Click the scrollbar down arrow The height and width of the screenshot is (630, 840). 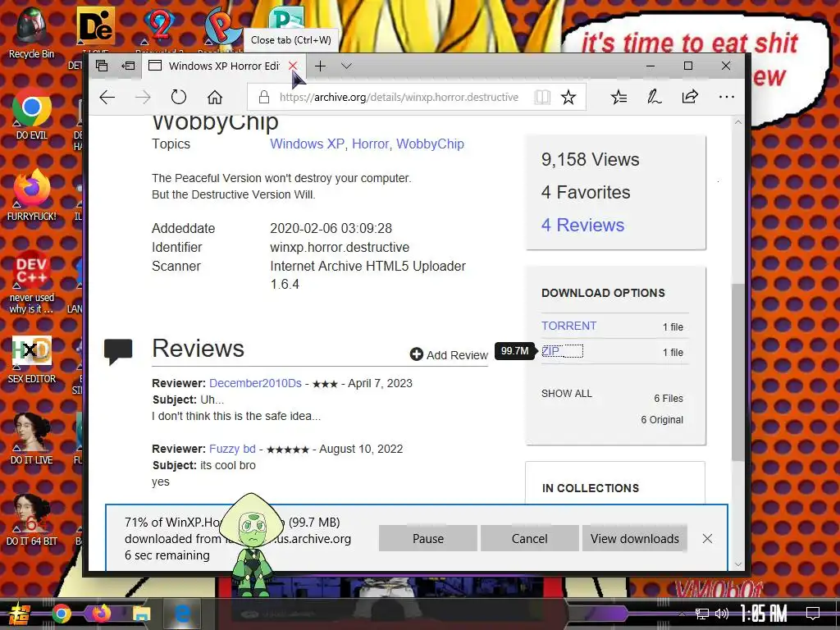[738, 564]
